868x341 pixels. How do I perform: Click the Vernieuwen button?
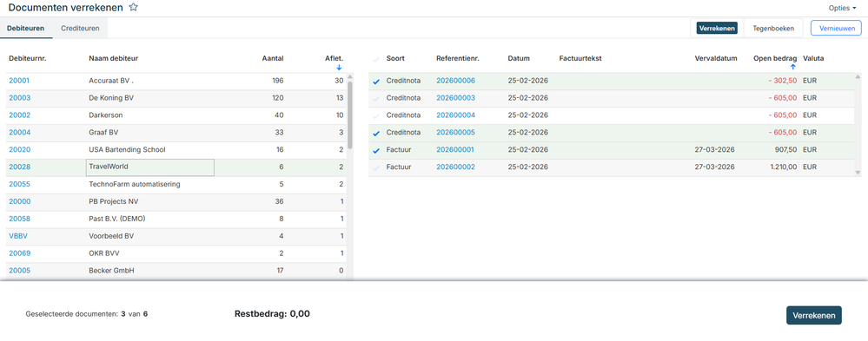(837, 28)
